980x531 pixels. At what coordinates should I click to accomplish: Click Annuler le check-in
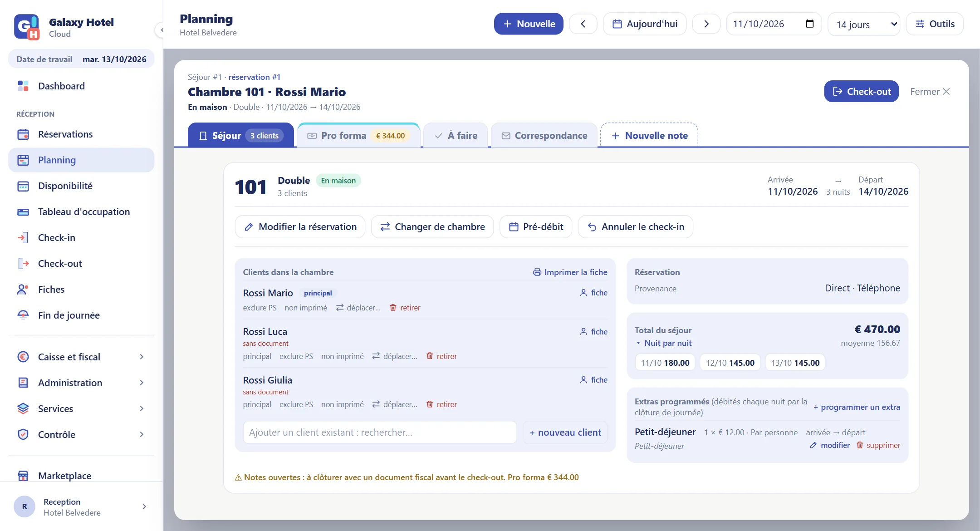pyautogui.click(x=635, y=227)
